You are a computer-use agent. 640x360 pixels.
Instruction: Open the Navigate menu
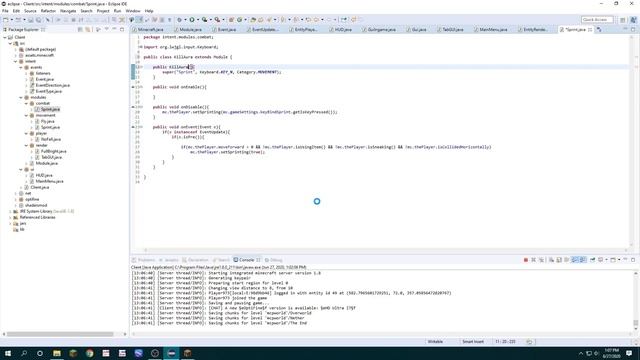tap(68, 11)
